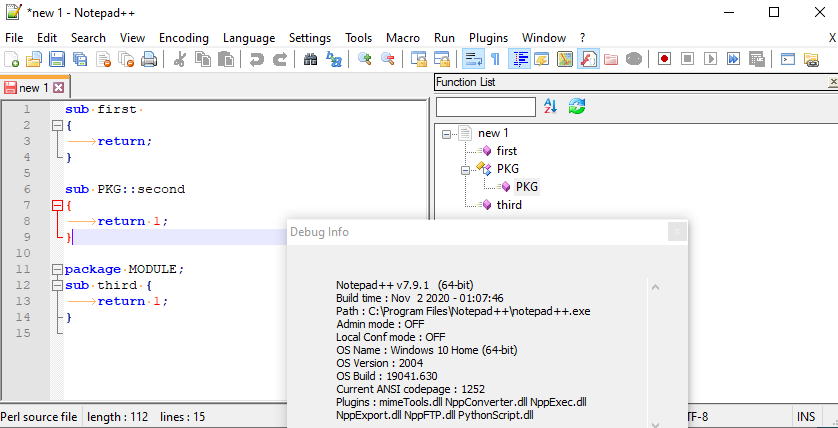Screen dimensions: 838x428
Task: Toggle Synchronize Vertical Scrolling
Action: 418,59
